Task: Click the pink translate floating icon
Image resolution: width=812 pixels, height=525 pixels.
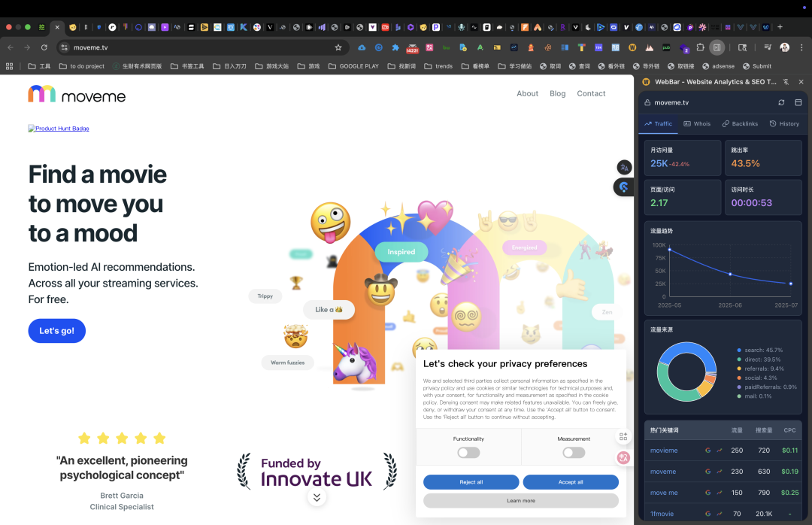Action: click(x=623, y=457)
